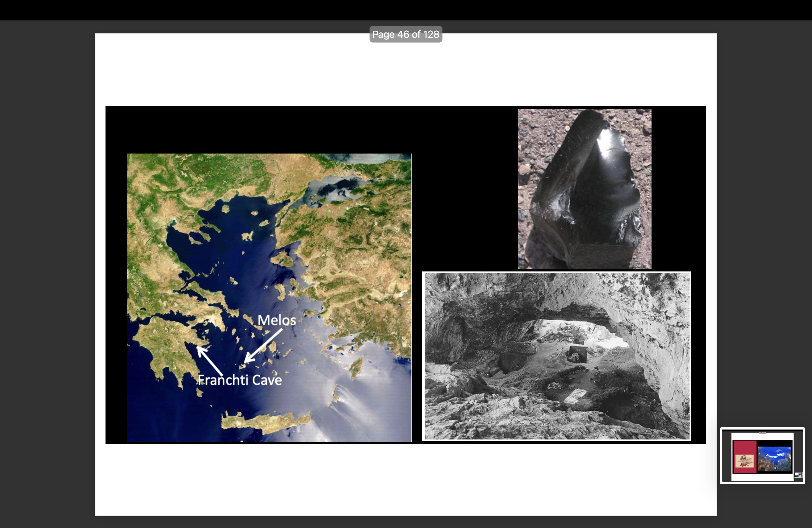Click the tiny nested thumbnail inside the preview
This screenshot has width=812, height=528.
click(798, 475)
